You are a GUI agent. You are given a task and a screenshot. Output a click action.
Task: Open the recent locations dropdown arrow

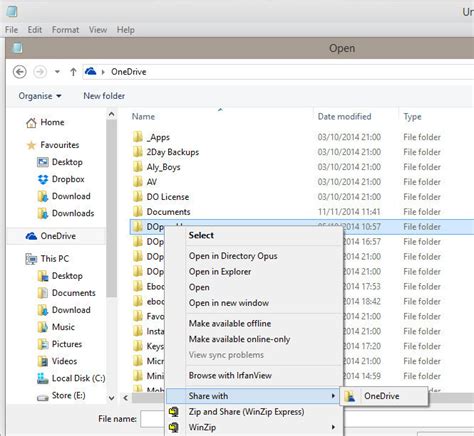(x=57, y=72)
